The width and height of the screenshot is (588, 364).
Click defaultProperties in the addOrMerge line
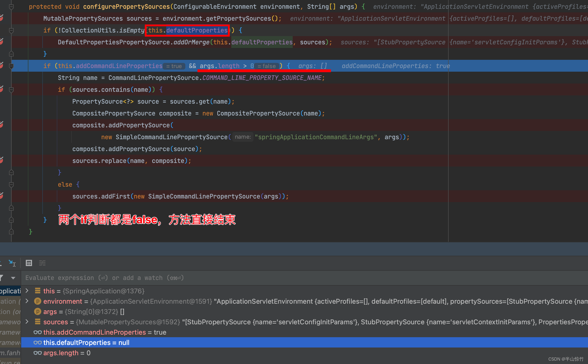pyautogui.click(x=262, y=42)
